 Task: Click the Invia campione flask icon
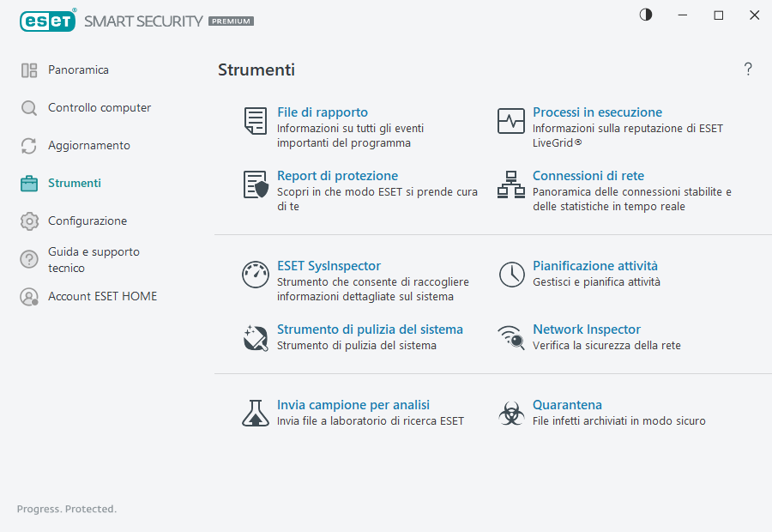coord(255,414)
